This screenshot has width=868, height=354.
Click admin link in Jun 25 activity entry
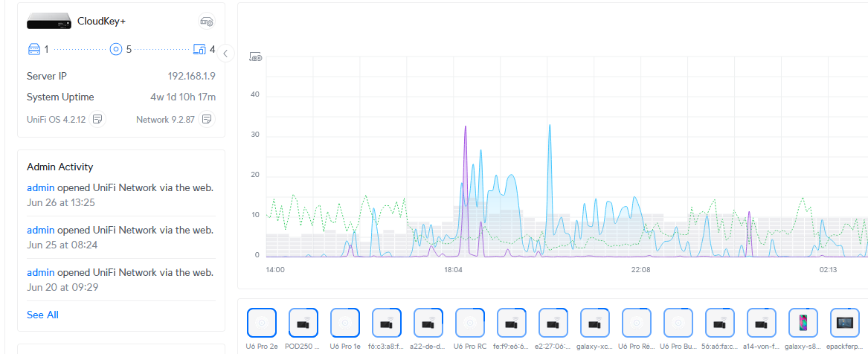coord(41,230)
